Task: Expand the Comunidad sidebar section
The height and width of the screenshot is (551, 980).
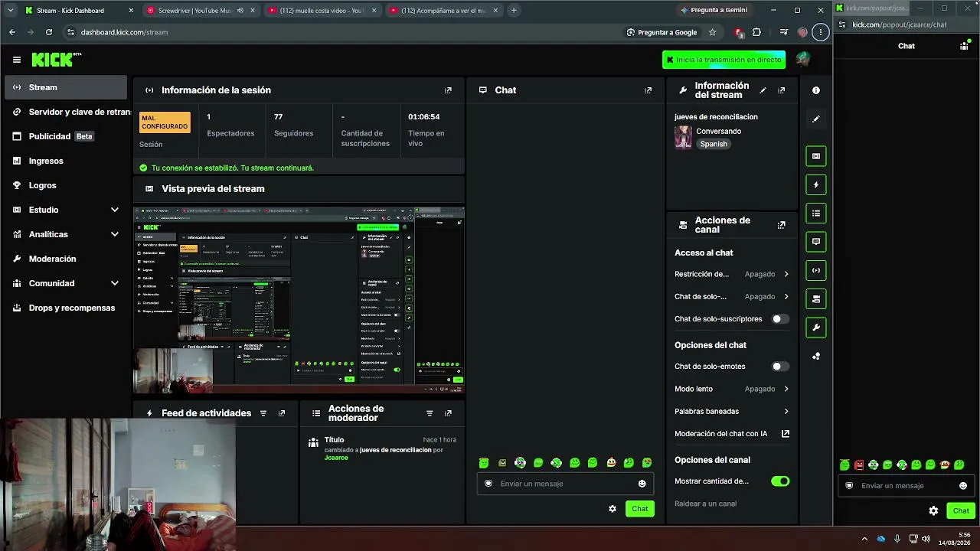Action: (x=115, y=283)
